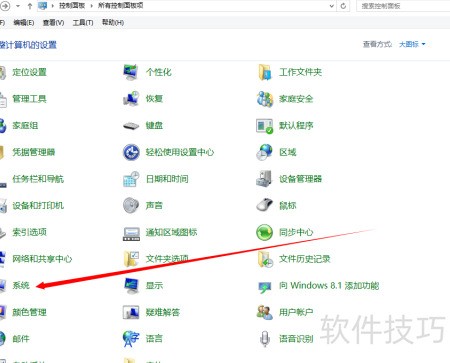The image size is (450, 363).
Task: Open the 疑难解答 icon
Action: click(x=131, y=312)
